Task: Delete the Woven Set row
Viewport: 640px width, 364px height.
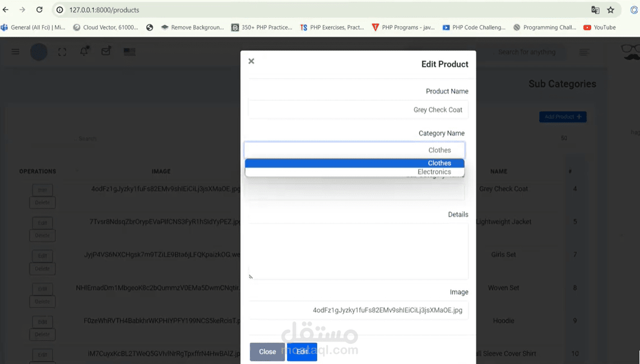Action: pyautogui.click(x=43, y=302)
